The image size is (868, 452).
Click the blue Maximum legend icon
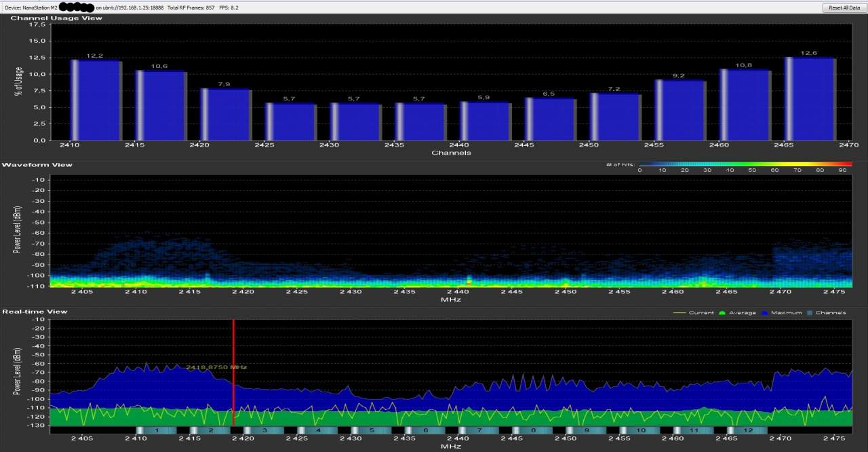click(x=766, y=313)
